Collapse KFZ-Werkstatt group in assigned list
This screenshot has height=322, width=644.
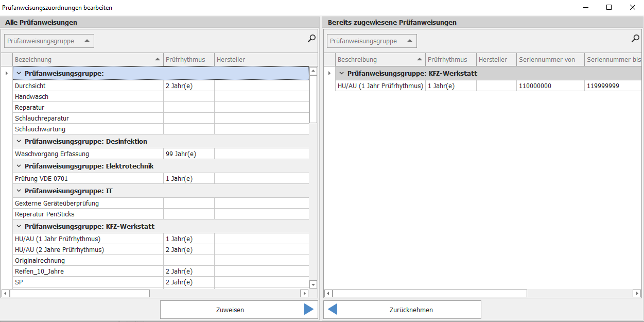pos(342,74)
